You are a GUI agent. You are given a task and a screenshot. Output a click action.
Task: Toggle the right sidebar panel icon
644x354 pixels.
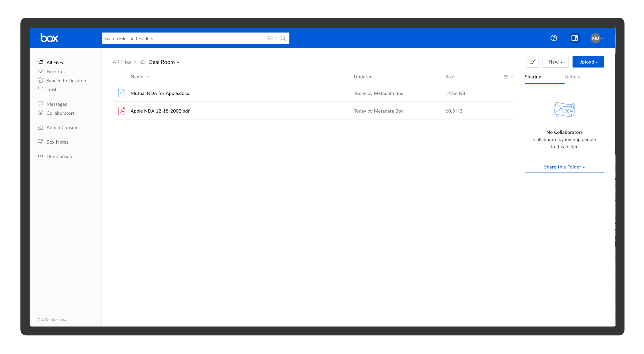(x=574, y=38)
